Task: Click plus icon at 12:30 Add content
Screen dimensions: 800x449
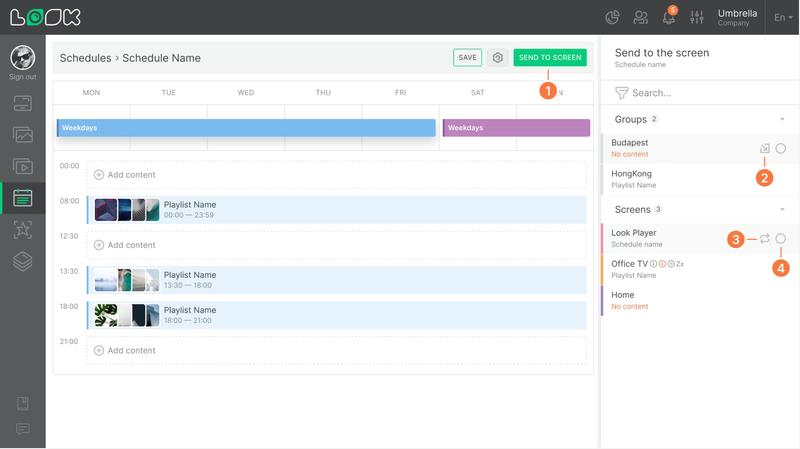Action: pos(99,245)
